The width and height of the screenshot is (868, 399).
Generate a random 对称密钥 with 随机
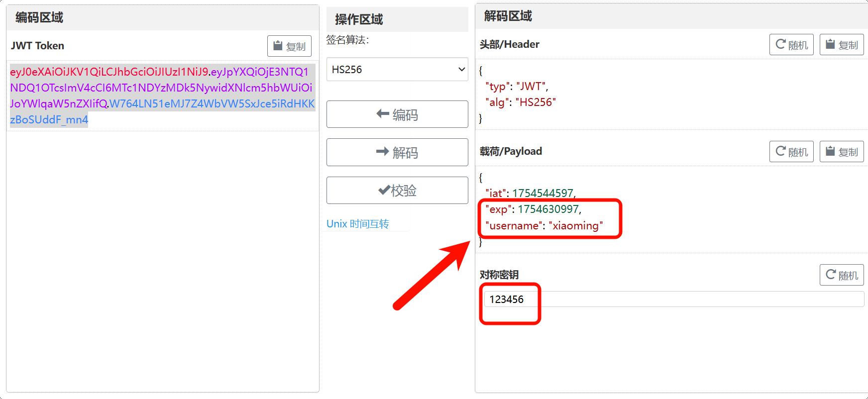841,275
